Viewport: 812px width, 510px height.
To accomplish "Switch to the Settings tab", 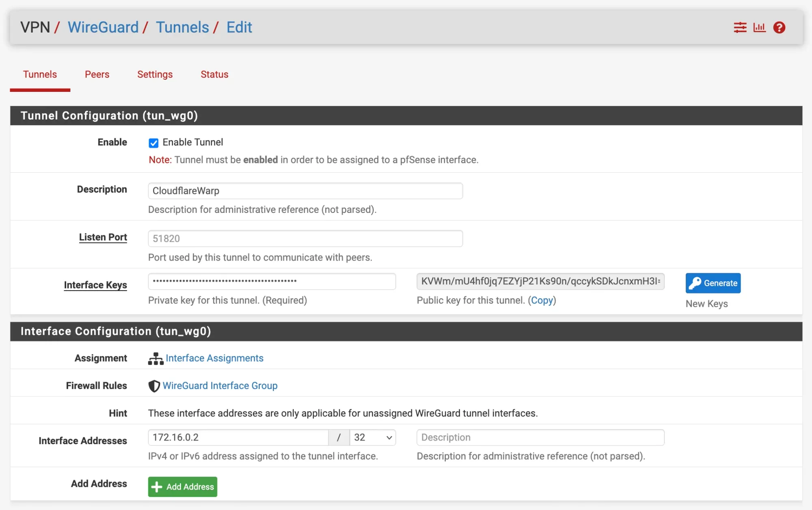I will [x=155, y=74].
